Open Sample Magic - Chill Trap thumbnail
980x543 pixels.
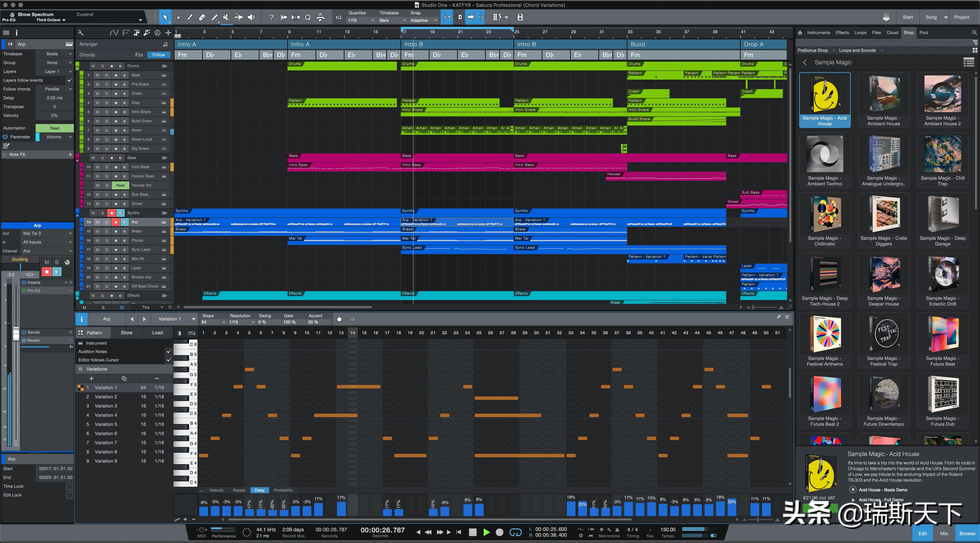[x=942, y=161]
